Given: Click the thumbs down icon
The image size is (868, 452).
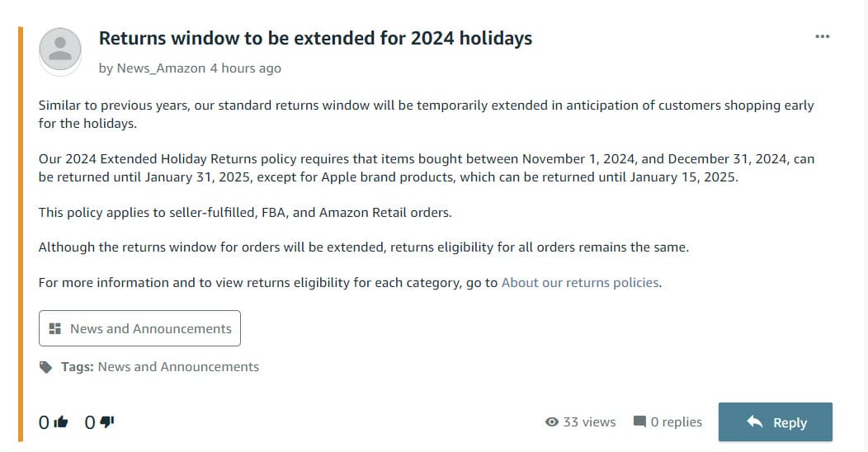Looking at the screenshot, I should tap(107, 422).
